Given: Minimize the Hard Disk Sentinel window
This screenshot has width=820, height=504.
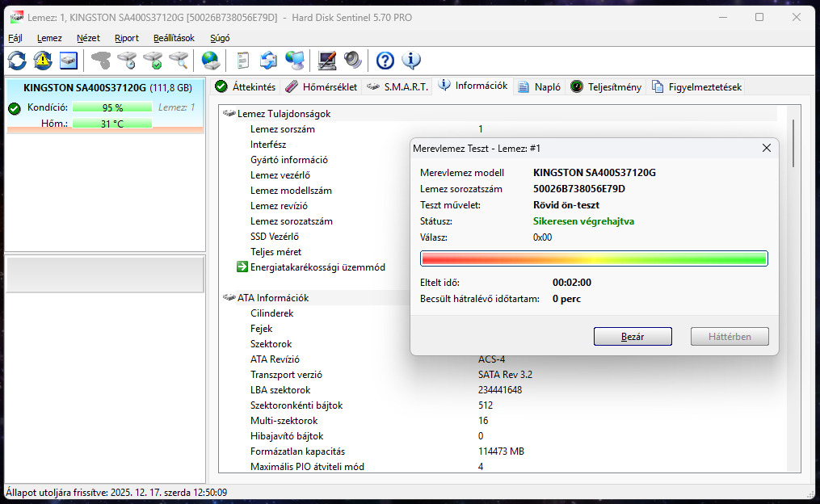Looking at the screenshot, I should pyautogui.click(x=723, y=17).
